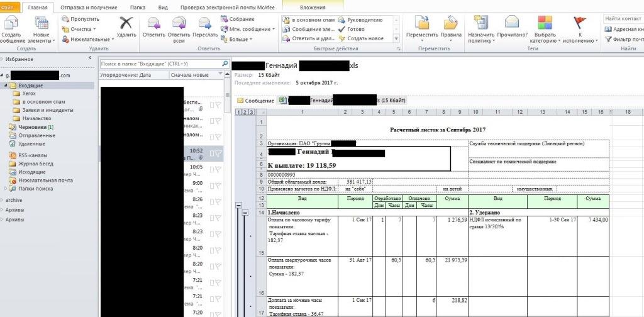644x317 pixels.
Task: Collapse the outline group minus beside row 14
Action: tap(245, 213)
